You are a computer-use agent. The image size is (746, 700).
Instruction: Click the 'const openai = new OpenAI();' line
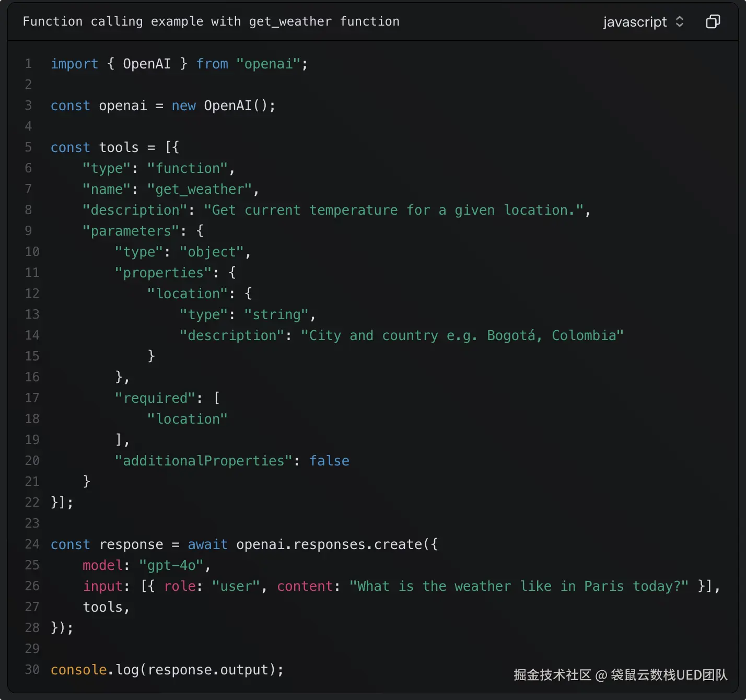[163, 106]
